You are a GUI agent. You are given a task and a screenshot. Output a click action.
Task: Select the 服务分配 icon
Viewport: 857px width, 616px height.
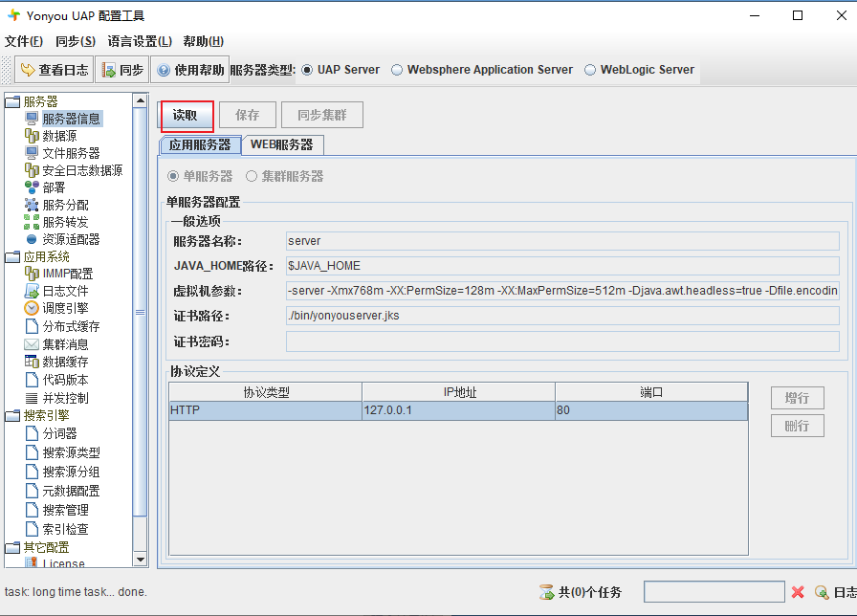click(x=32, y=205)
